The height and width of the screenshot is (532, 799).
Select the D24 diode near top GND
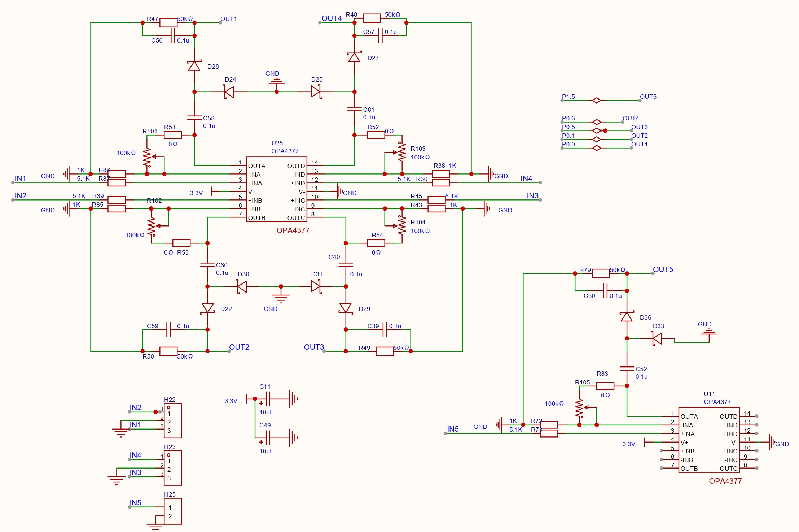click(x=229, y=92)
